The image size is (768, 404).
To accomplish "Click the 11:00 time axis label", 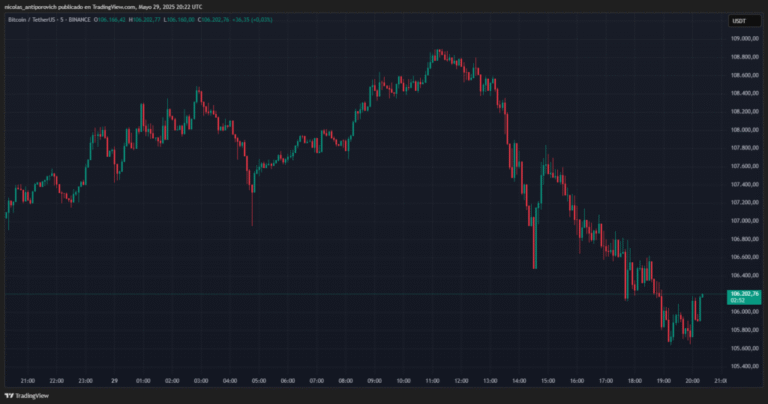I will (432, 381).
